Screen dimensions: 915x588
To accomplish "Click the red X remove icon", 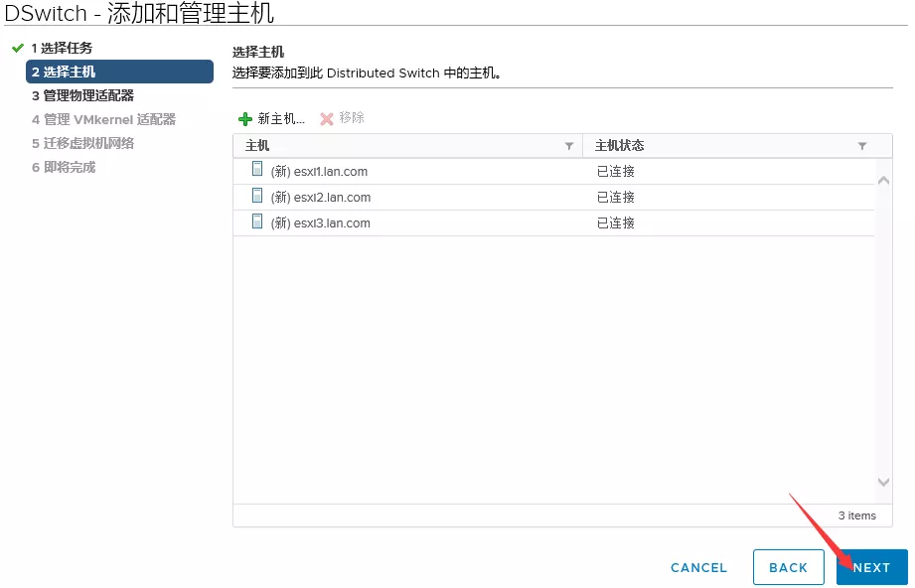I will 326,119.
